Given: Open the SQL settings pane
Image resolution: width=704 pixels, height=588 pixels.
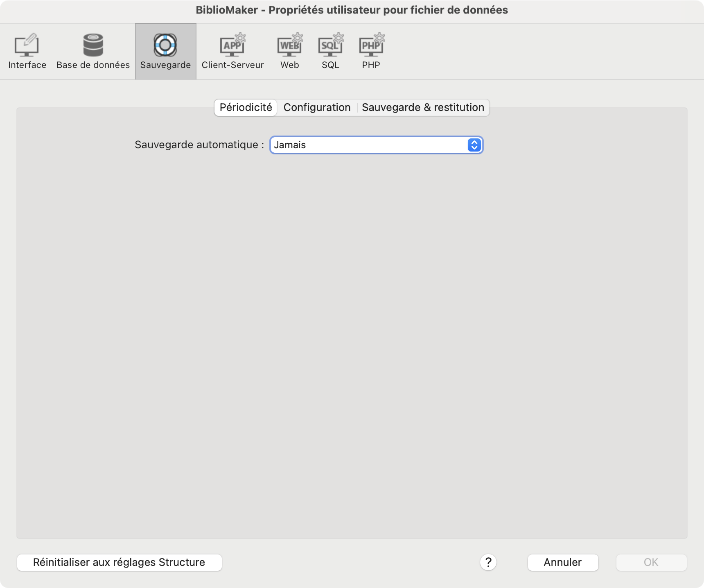Looking at the screenshot, I should (330, 51).
